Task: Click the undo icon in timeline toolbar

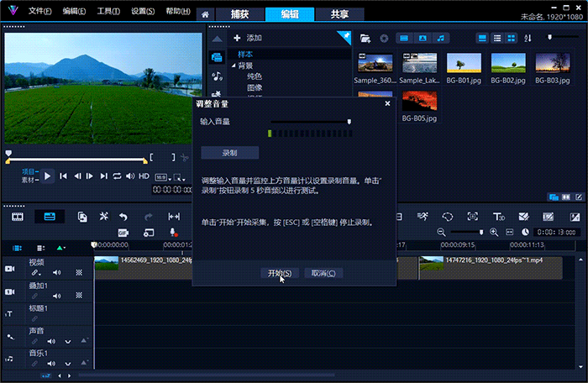Action: click(x=123, y=217)
